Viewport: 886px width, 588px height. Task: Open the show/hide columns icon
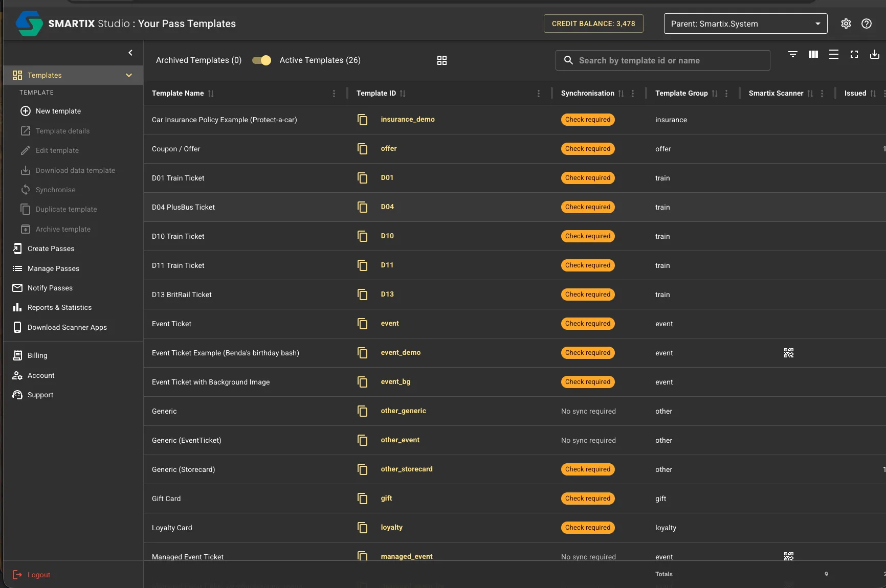point(813,54)
